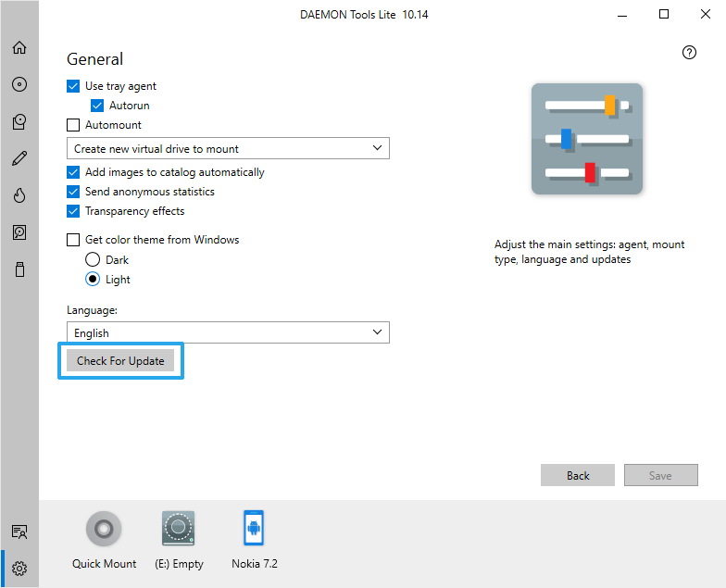Select the (E:) Empty virtual drive

(178, 528)
